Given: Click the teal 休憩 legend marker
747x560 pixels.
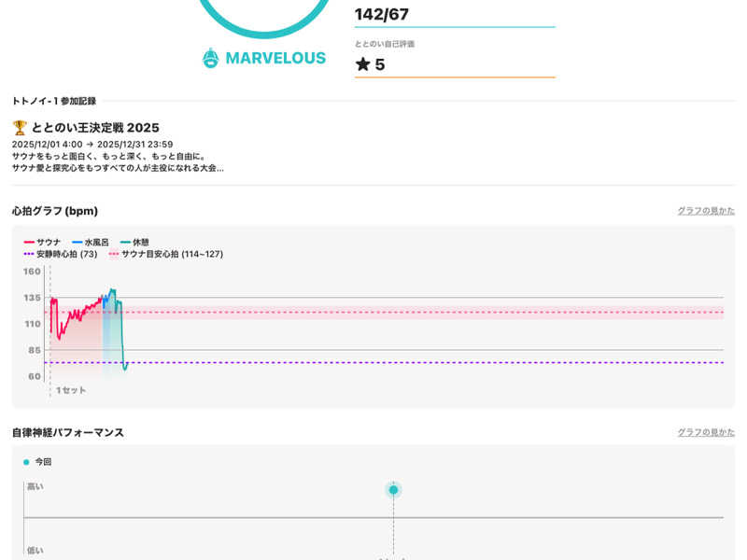Looking at the screenshot, I should pyautogui.click(x=126, y=242).
